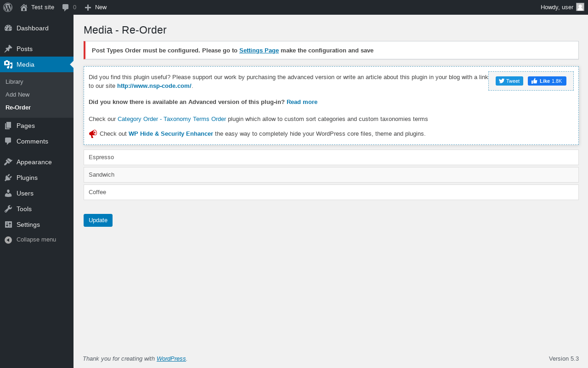
Task: Select the Espresso sortable row
Action: [331, 157]
